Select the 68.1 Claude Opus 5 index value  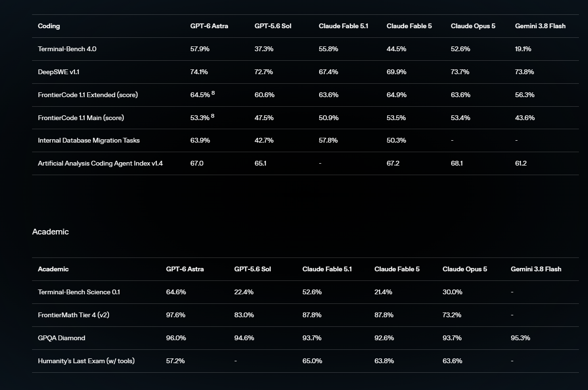tap(456, 163)
